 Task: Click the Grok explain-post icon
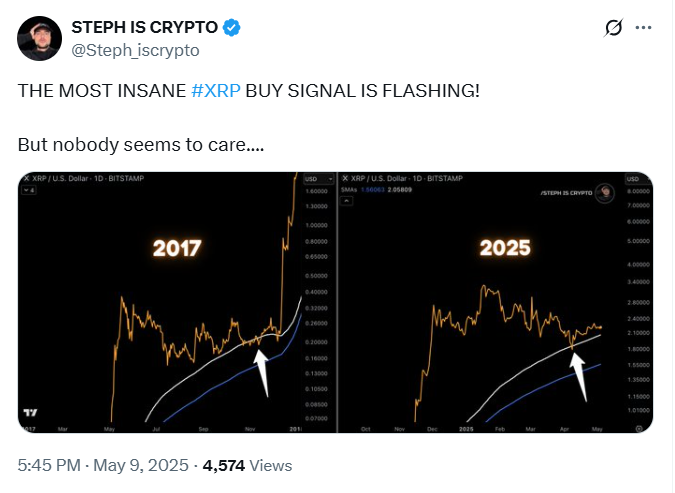615,29
